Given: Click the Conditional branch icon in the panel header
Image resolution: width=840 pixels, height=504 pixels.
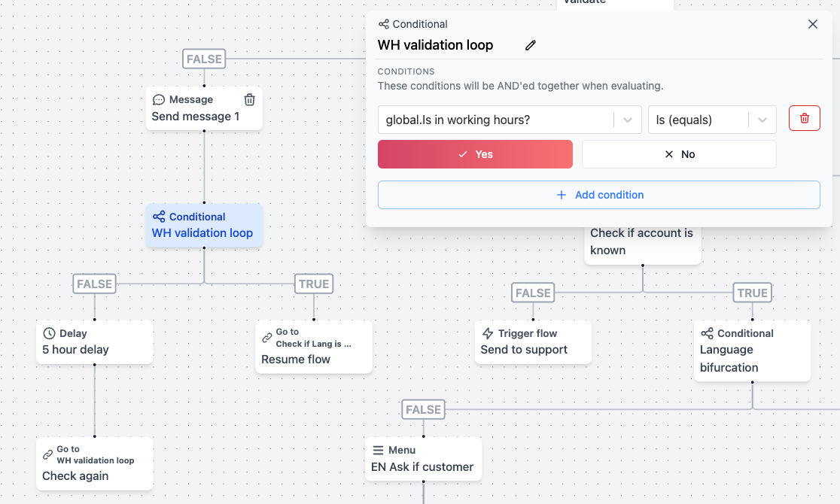Looking at the screenshot, I should [384, 24].
